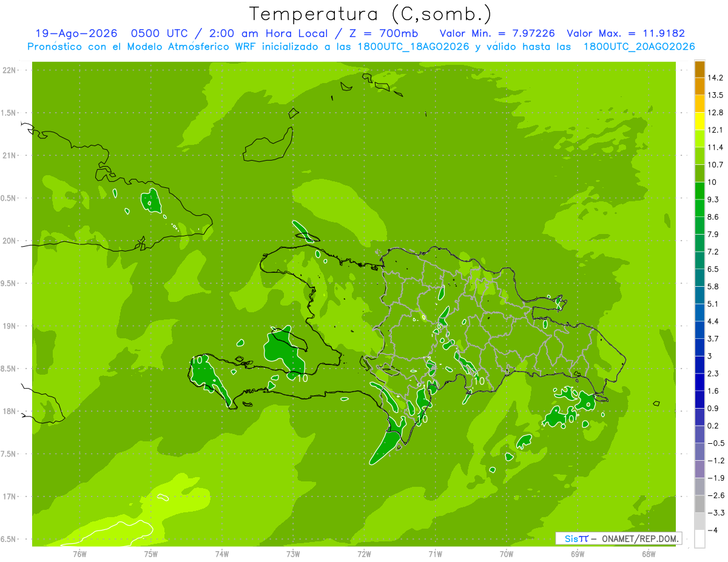Screen dimensions: 728x562
Task: Click the brown-orange swatch above the 14.2 label
Action: point(699,69)
